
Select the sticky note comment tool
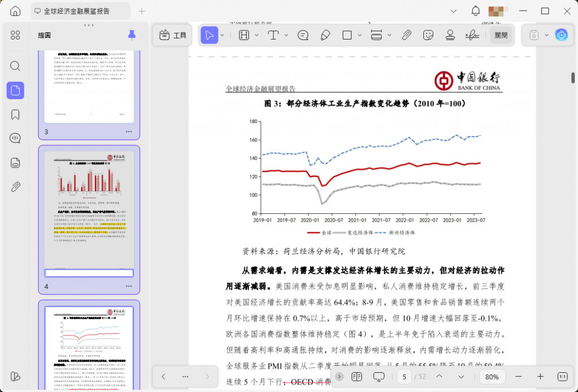coord(303,36)
